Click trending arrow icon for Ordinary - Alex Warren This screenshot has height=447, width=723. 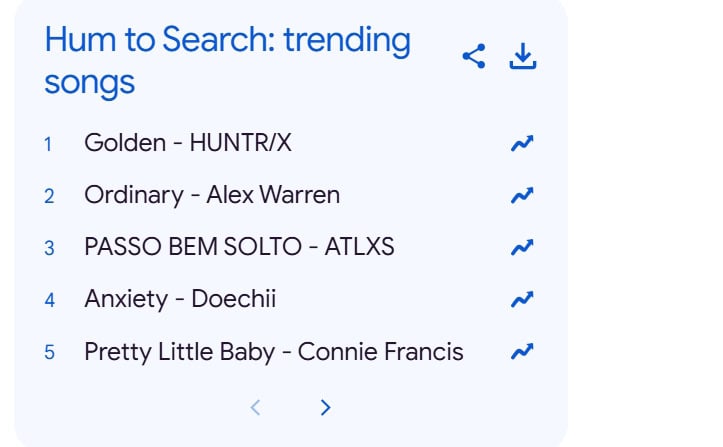522,195
